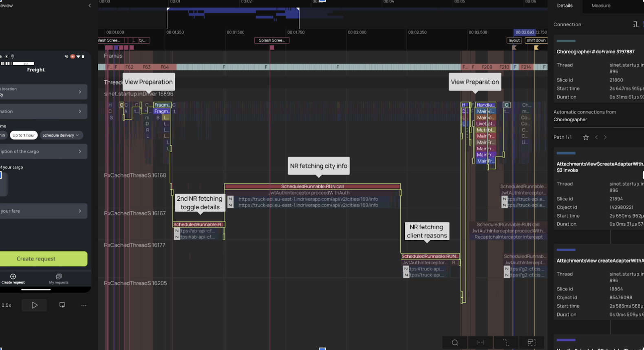
Task: Select the LiveDat... slice in main thread
Action: pos(485,124)
